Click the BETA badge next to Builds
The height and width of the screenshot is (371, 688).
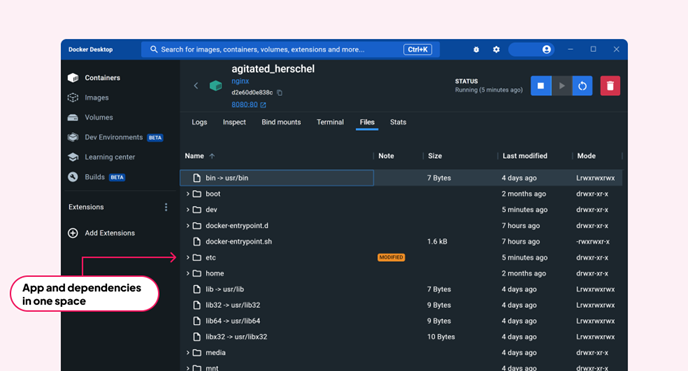click(x=117, y=177)
